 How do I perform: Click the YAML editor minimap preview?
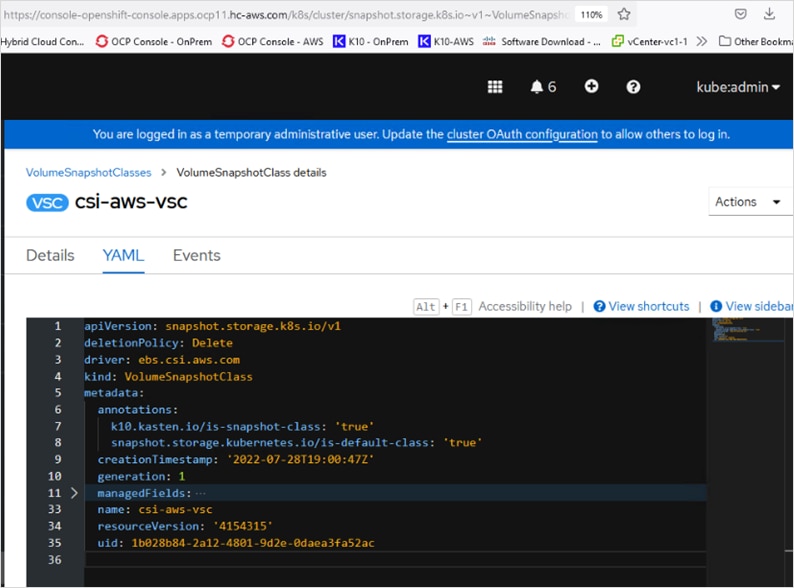(x=746, y=330)
